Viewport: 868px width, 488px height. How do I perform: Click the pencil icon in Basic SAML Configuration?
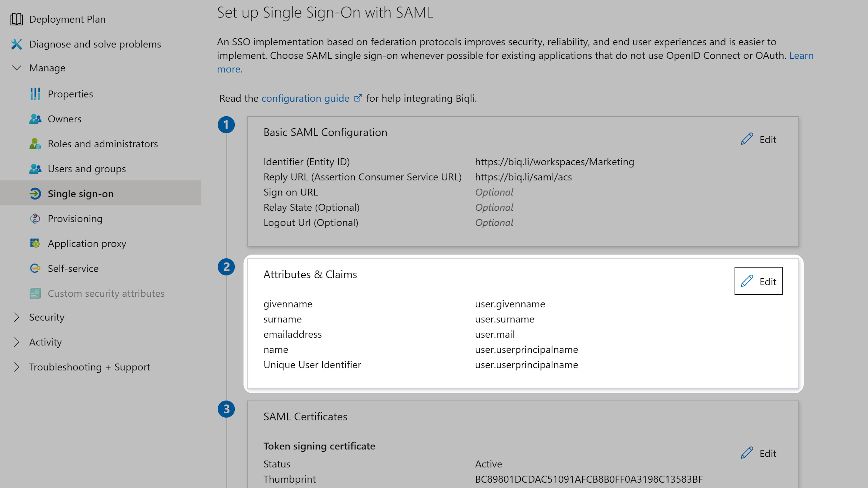pyautogui.click(x=747, y=139)
